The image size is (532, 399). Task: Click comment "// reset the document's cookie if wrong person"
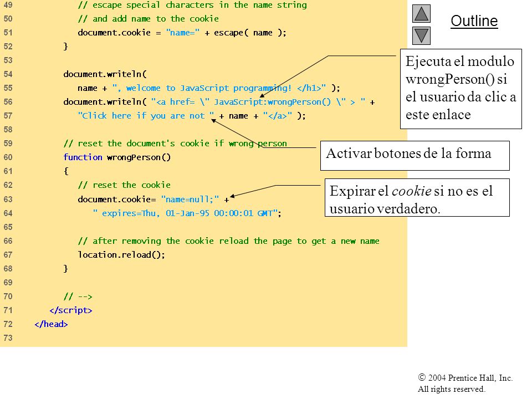coord(175,144)
